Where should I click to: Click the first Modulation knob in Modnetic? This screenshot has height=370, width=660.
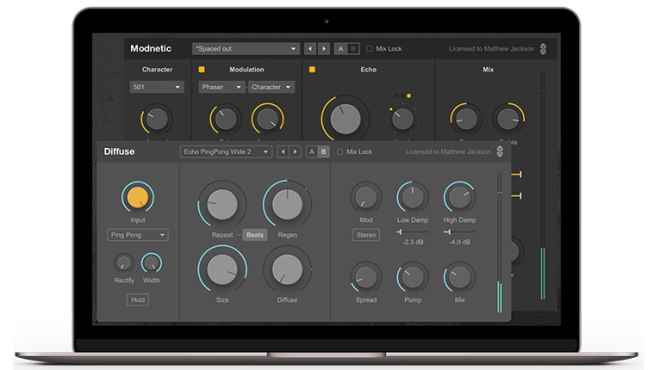(225, 119)
